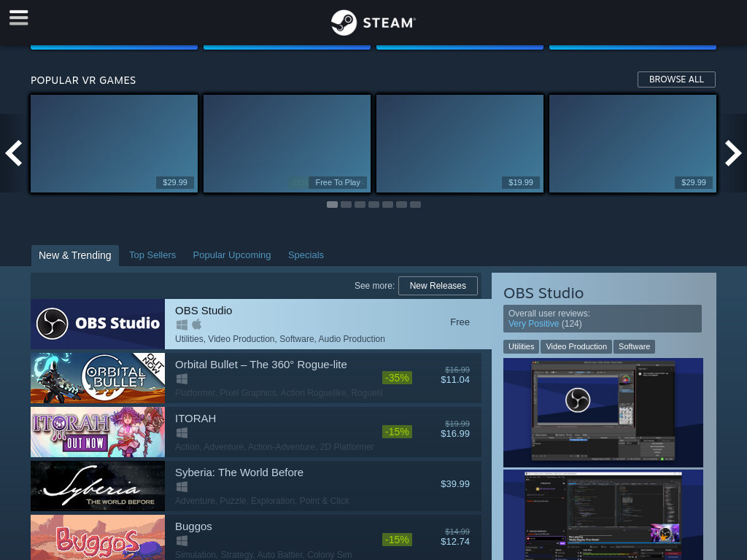Open the $19.99 VR game card
This screenshot has height=560, width=747.
(460, 144)
